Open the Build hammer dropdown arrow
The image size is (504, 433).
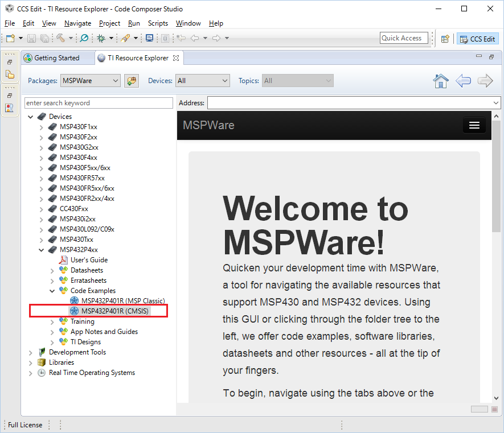coord(71,38)
